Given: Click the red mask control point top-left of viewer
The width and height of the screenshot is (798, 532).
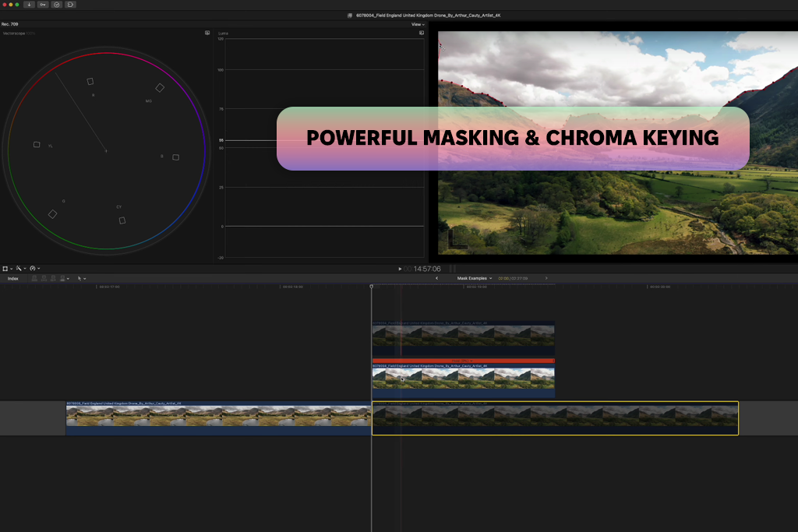Looking at the screenshot, I should coord(440,45).
